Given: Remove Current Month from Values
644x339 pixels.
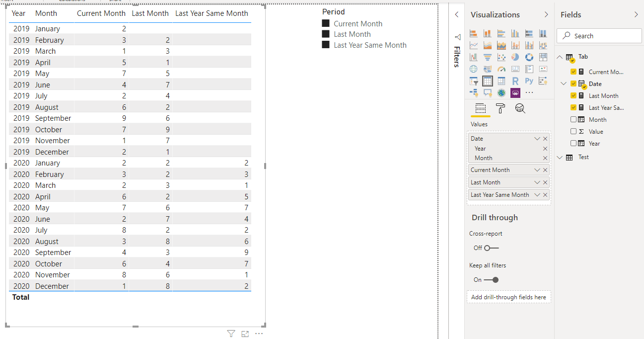Looking at the screenshot, I should tap(545, 170).
